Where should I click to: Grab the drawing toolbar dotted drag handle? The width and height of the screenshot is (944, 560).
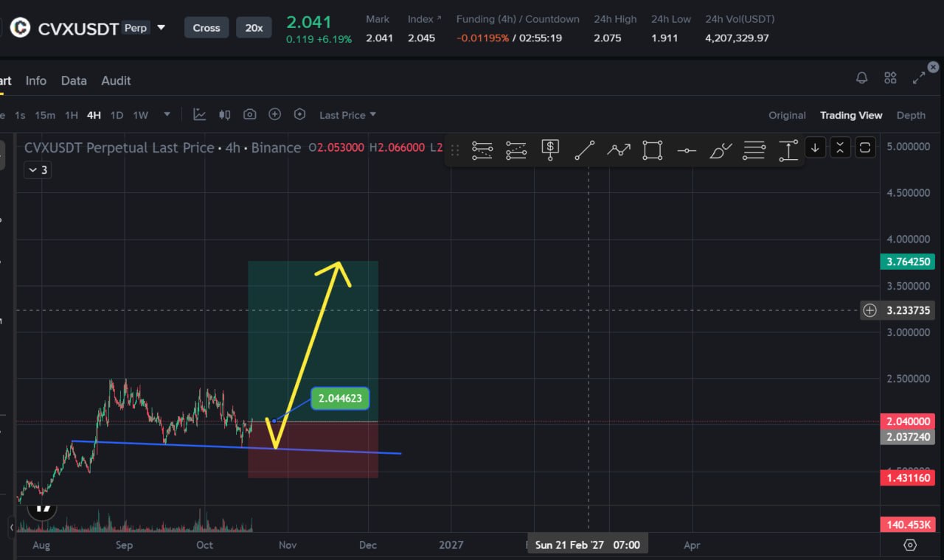[x=455, y=150]
